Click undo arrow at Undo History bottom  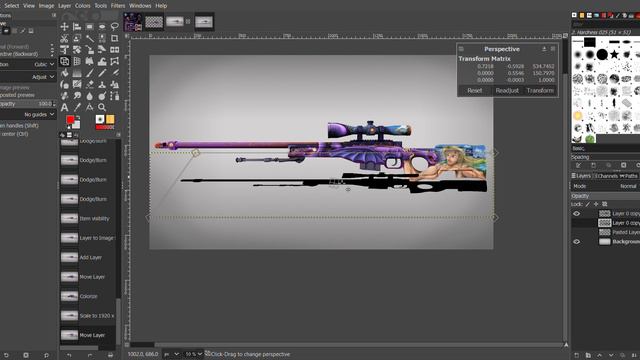tap(69, 356)
